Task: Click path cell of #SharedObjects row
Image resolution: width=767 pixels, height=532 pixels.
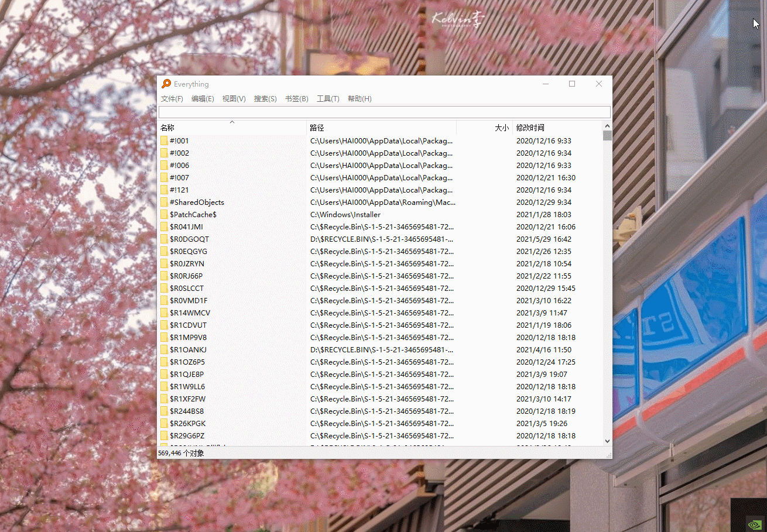Action: (383, 202)
